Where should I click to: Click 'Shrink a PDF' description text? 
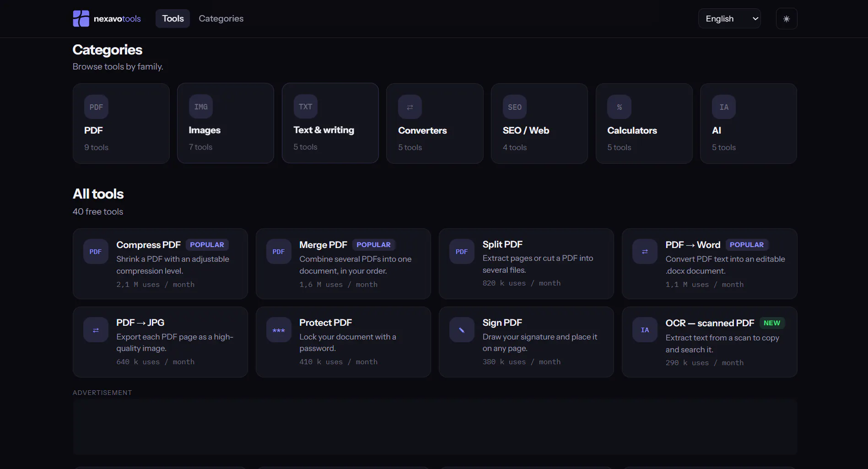point(173,265)
